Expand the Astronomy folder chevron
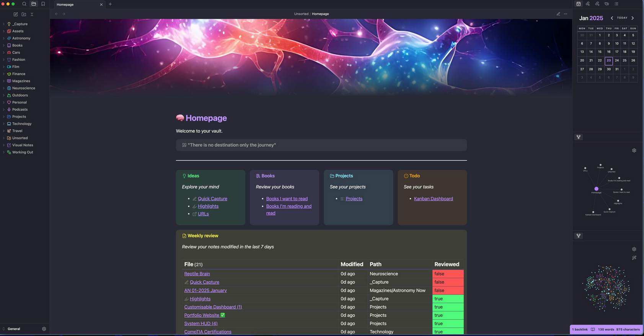The image size is (644, 336). 4,38
